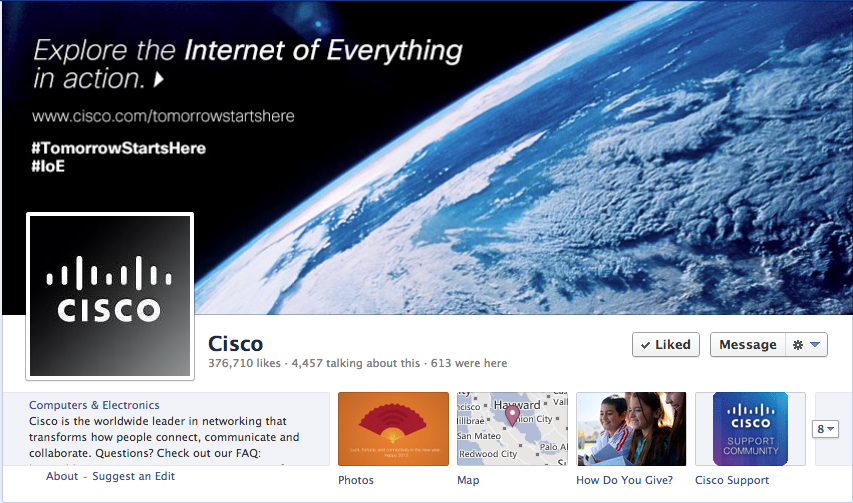This screenshot has width=853, height=503.
Task: Click the red fan Photos image
Action: coord(393,429)
